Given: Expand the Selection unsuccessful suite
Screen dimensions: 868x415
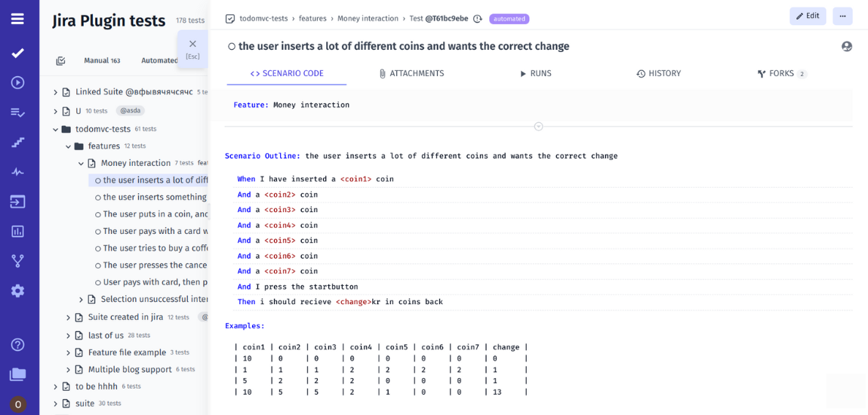Looking at the screenshot, I should (x=82, y=300).
